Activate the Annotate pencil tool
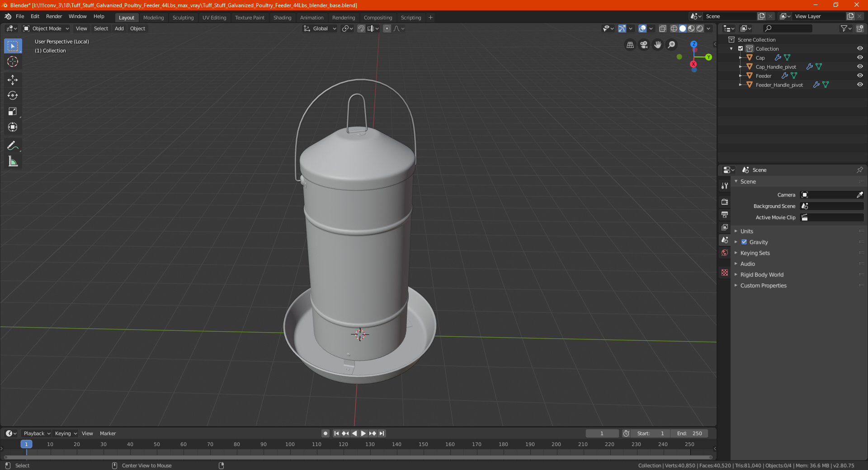 point(13,146)
